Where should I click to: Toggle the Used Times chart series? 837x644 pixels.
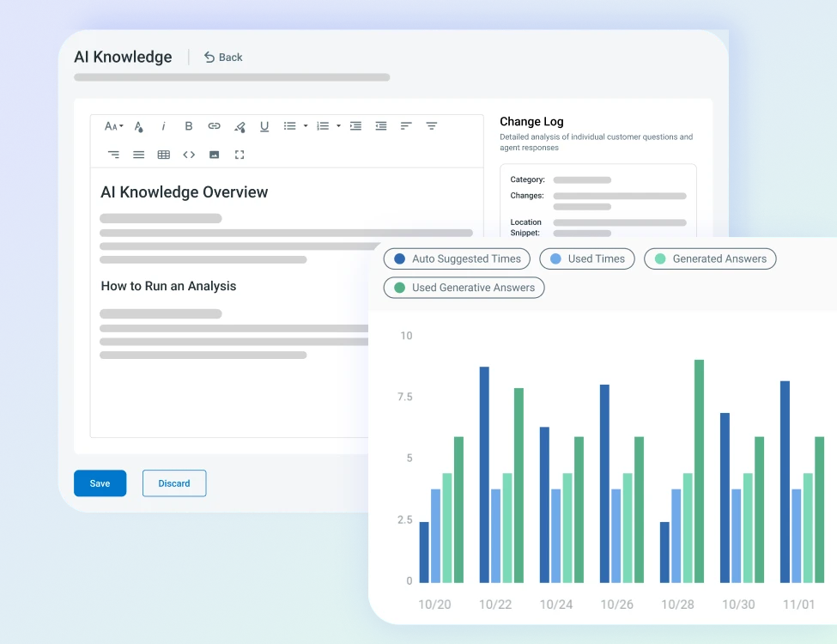click(587, 258)
